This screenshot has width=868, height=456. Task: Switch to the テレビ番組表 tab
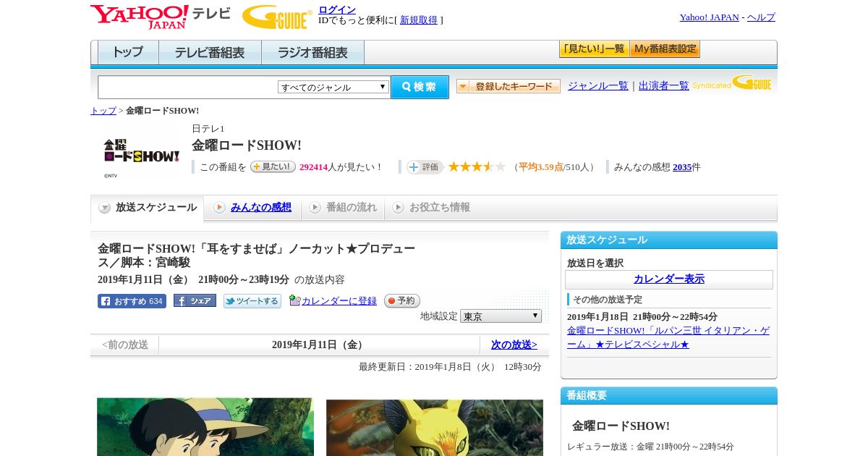[x=210, y=53]
